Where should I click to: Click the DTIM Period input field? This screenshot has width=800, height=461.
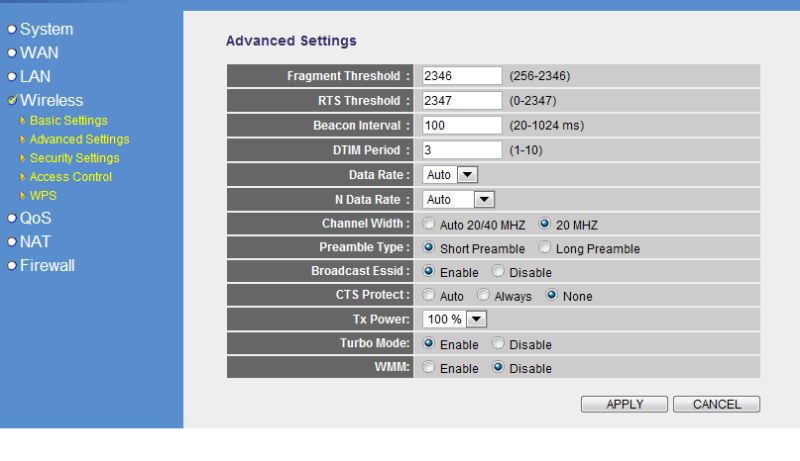[x=462, y=150]
